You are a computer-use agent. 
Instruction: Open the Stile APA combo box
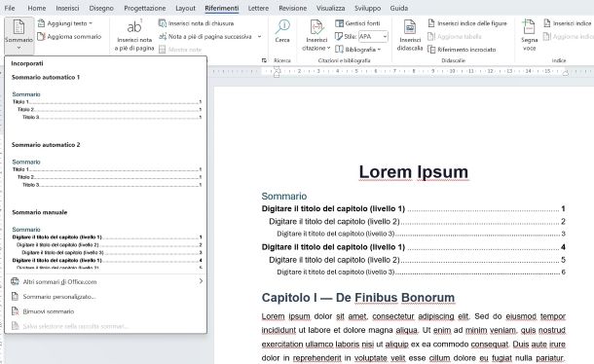(x=373, y=36)
